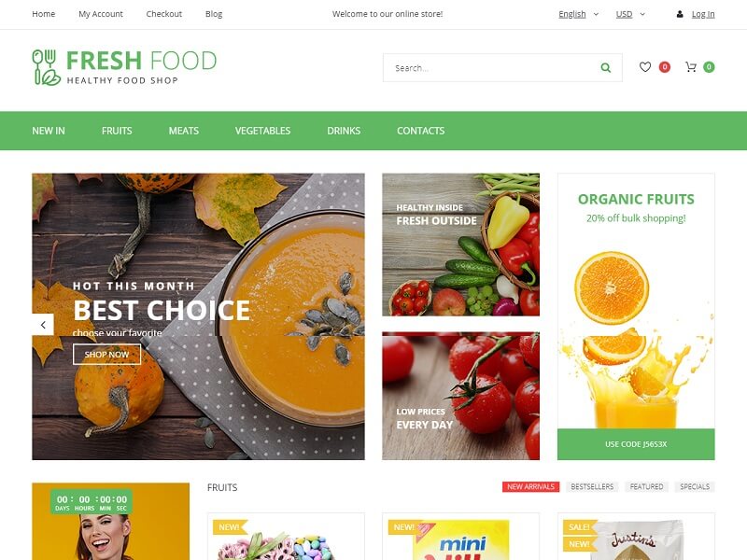Click the Fresh Food logo
This screenshot has height=560, width=747.
[x=124, y=67]
